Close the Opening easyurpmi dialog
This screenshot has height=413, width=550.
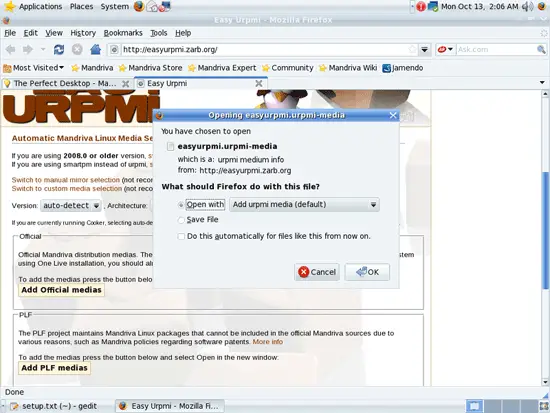pyautogui.click(x=393, y=115)
